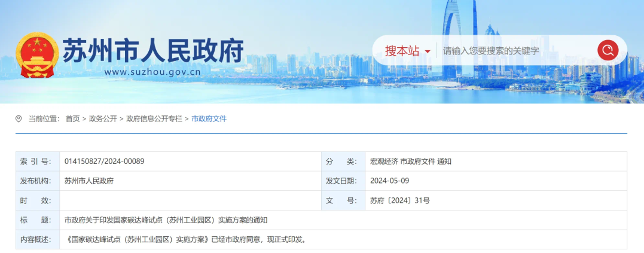Click the date value 2024-05-09
Viewport: 644px width, 253px height.
pos(389,181)
